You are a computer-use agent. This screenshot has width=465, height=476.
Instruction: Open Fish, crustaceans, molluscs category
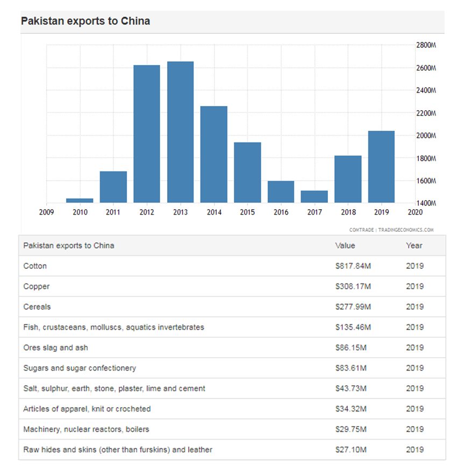point(113,327)
